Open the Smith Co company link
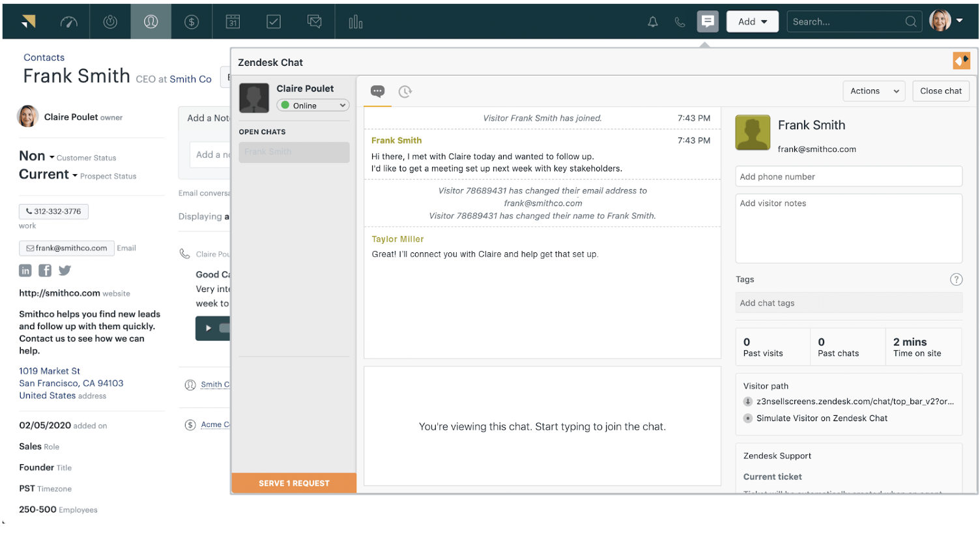980x545 pixels. (190, 79)
